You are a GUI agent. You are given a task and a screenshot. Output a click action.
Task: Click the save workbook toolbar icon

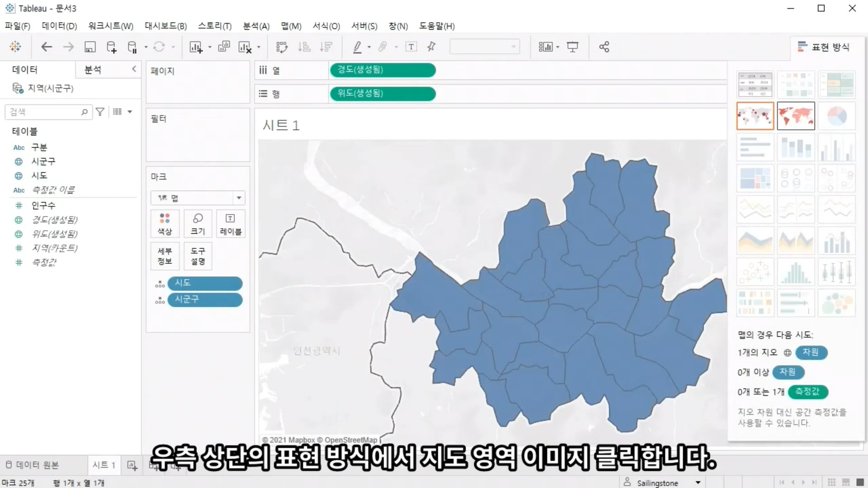coord(90,47)
